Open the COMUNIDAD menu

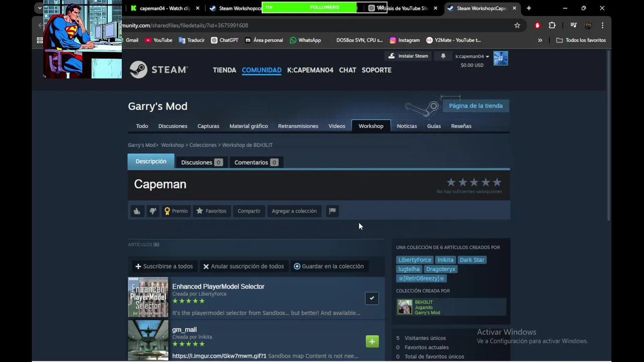(x=262, y=70)
